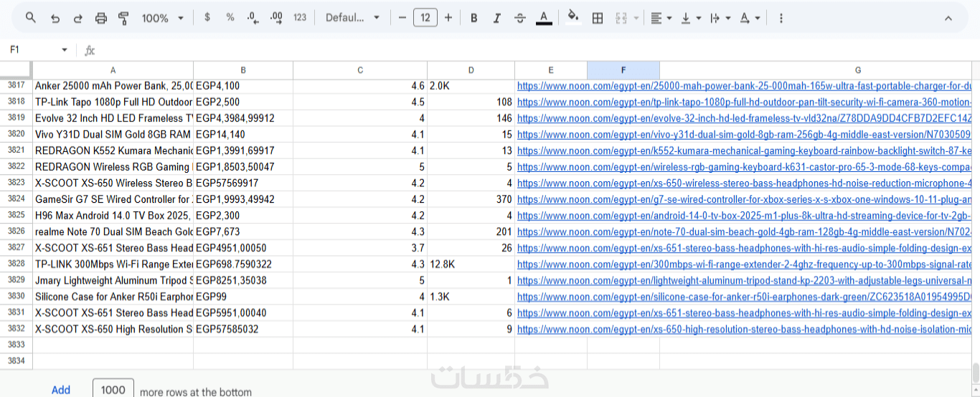Print the spreadsheet
The width and height of the screenshot is (980, 397).
pyautogui.click(x=101, y=18)
